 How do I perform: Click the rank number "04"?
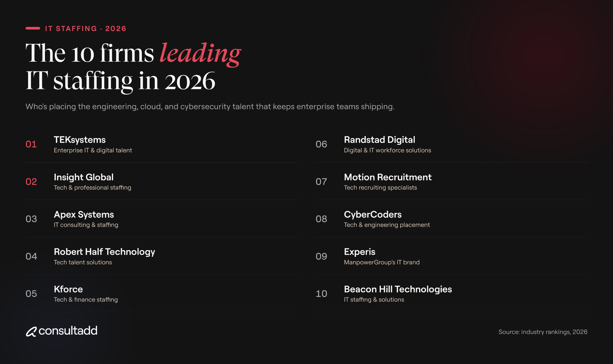pos(31,257)
